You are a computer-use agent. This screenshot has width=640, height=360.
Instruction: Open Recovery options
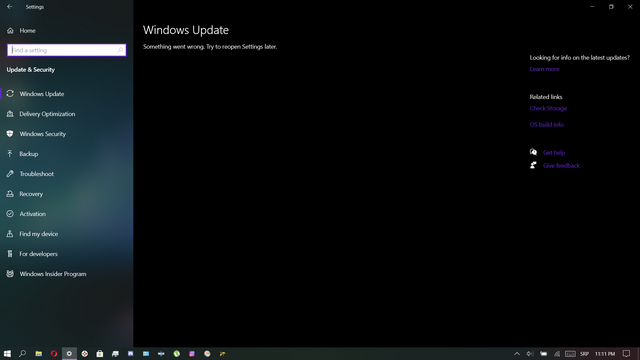pos(67,194)
